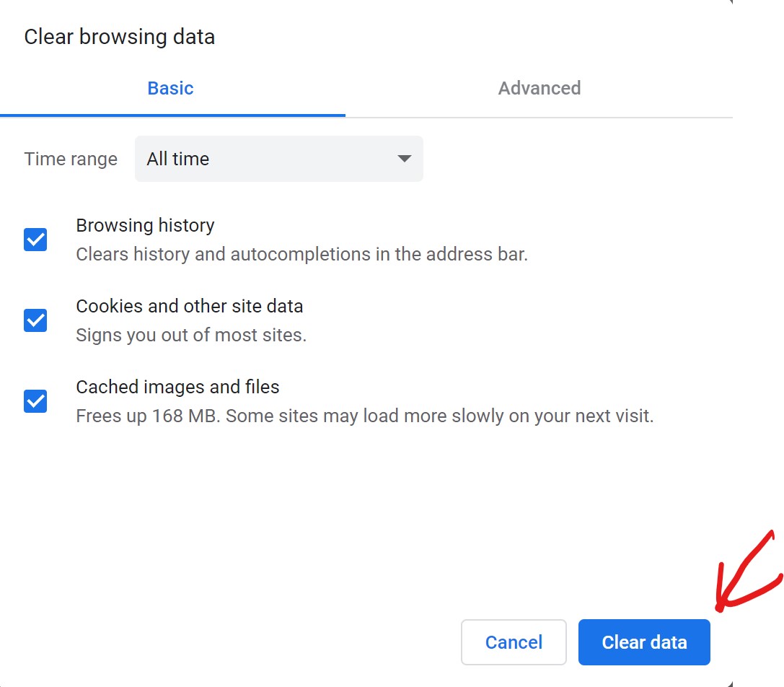Click the "Cached images and files" label
The image size is (784, 687).
177,387
